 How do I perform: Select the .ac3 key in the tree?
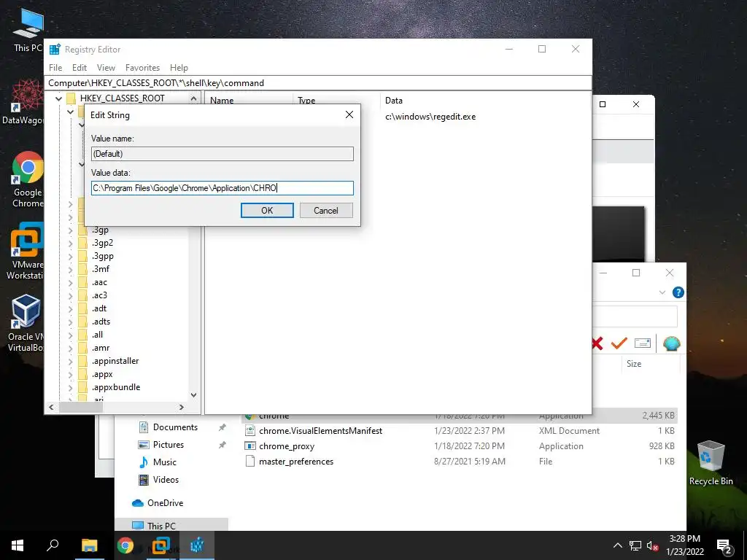click(x=99, y=295)
